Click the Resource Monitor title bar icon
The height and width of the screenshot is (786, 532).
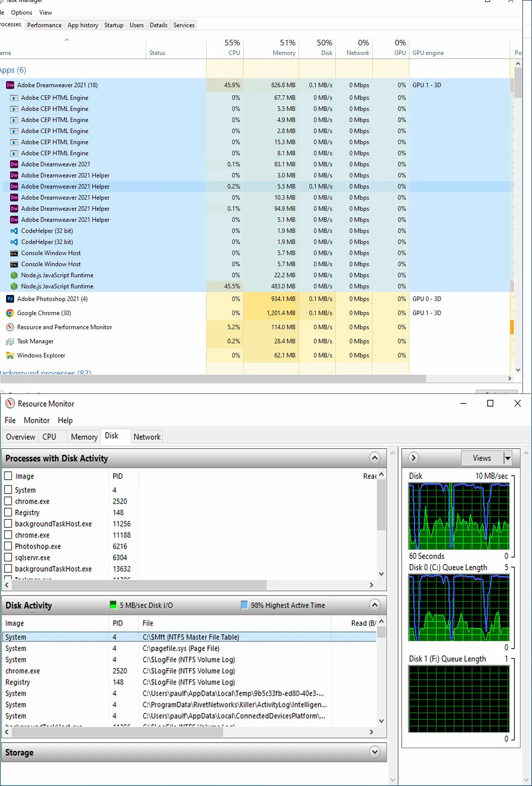pyautogui.click(x=10, y=403)
